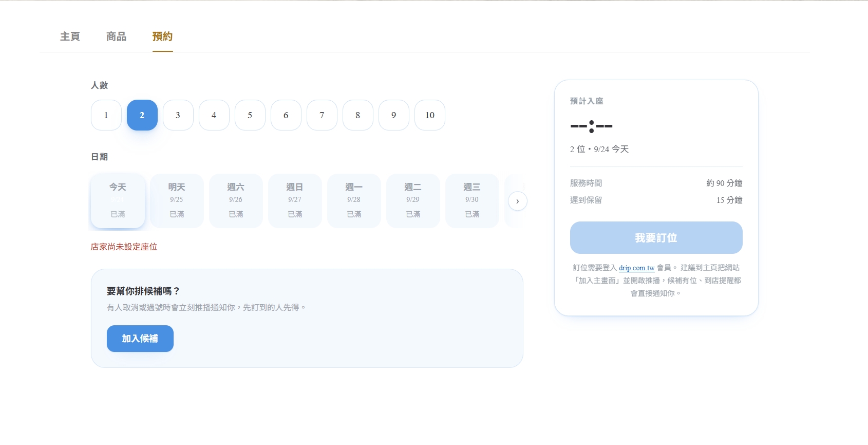
Task: Click the 店家尚未設定座位 warning text
Action: pos(124,247)
